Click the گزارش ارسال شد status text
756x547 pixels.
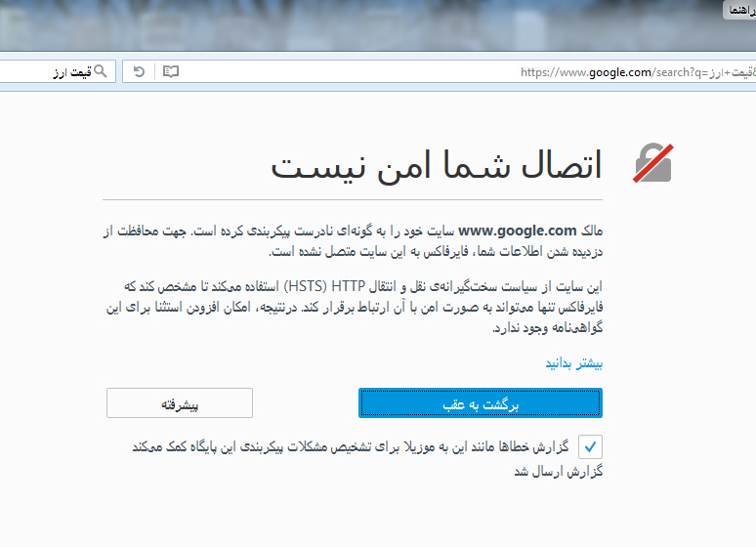point(559,471)
